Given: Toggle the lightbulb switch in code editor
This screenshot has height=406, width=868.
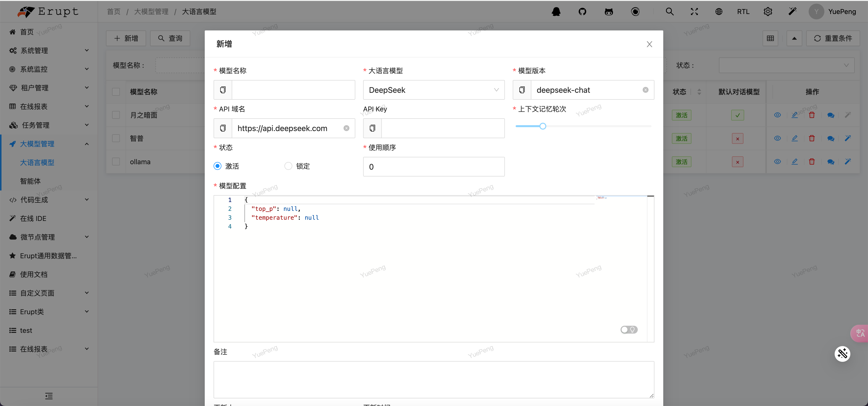Looking at the screenshot, I should point(629,329).
